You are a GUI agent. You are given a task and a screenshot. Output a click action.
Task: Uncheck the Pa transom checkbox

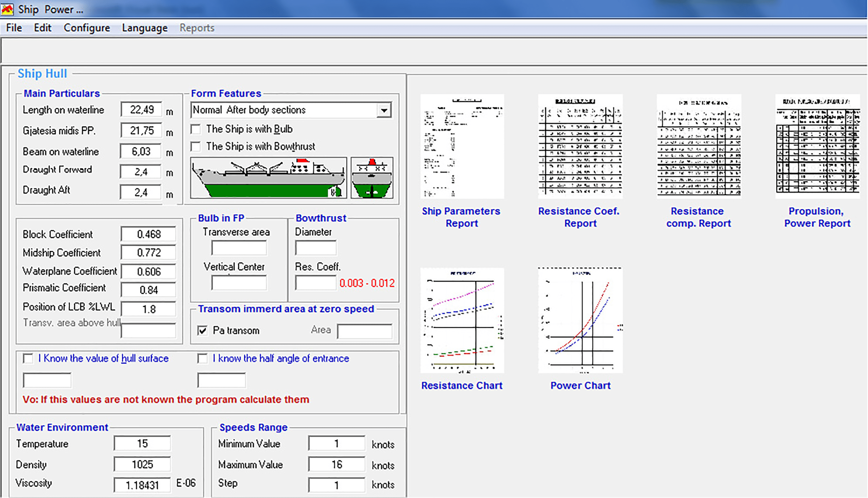(203, 330)
